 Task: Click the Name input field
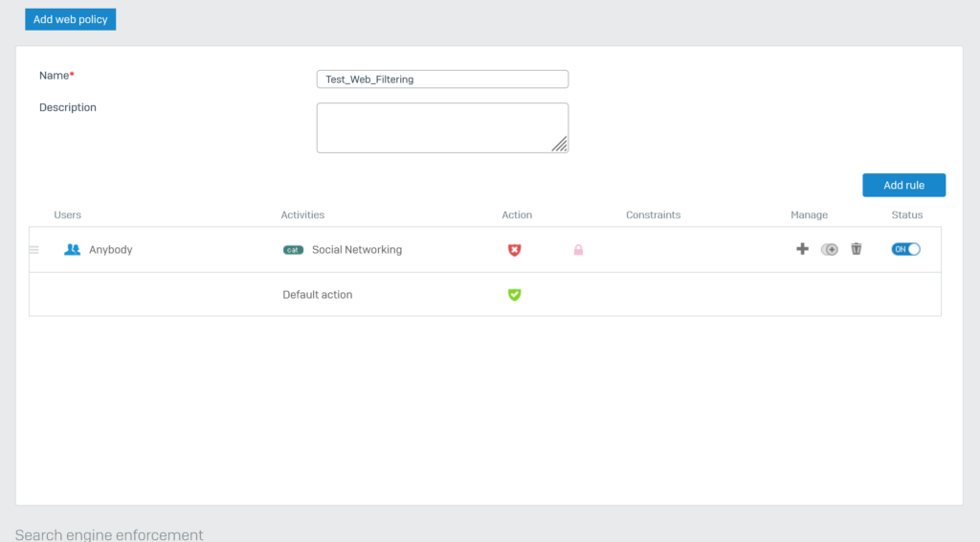pyautogui.click(x=442, y=79)
